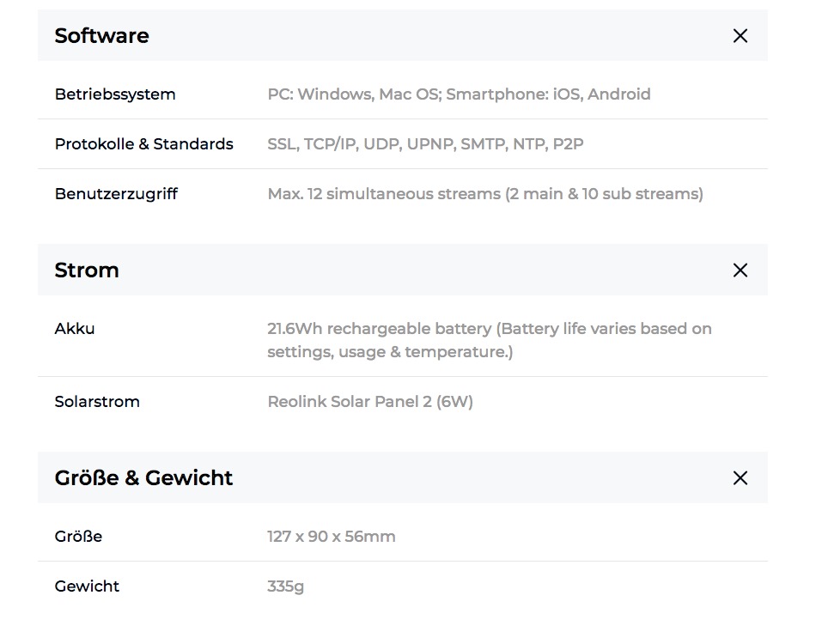Click the Gewicht row label

[87, 586]
